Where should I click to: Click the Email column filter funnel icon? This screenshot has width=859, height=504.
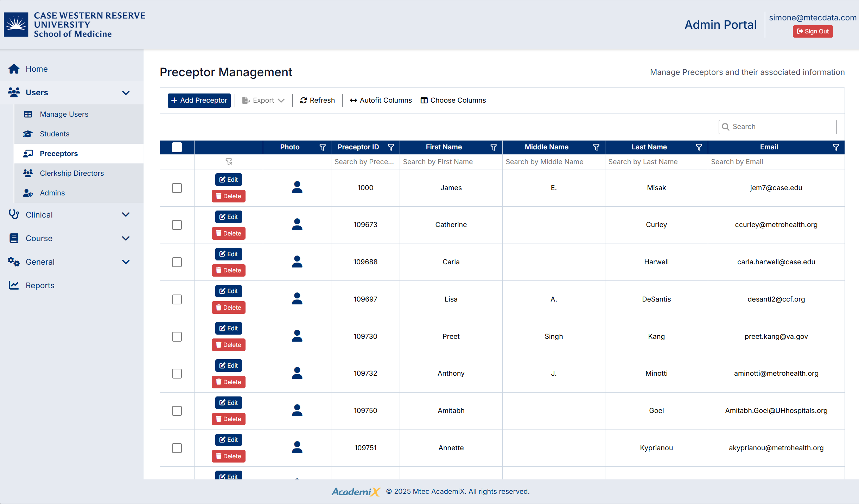click(836, 147)
